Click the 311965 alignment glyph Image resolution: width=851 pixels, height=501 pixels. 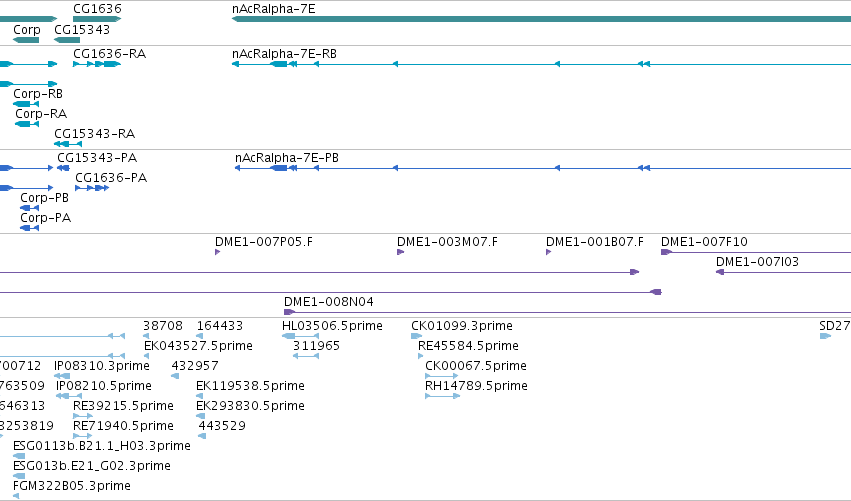306,356
